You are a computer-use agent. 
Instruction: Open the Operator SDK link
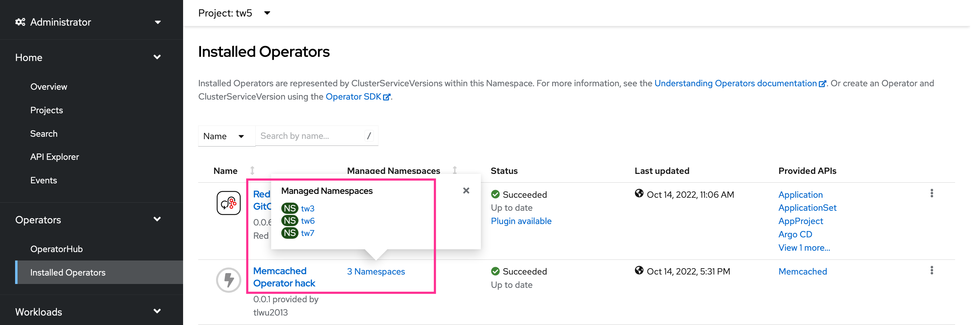[x=358, y=96]
